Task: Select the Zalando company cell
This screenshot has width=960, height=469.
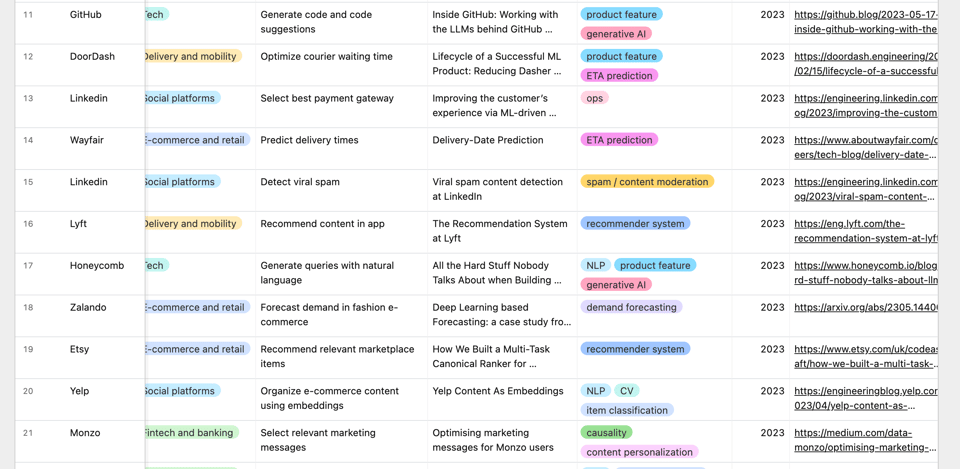Action: point(88,308)
